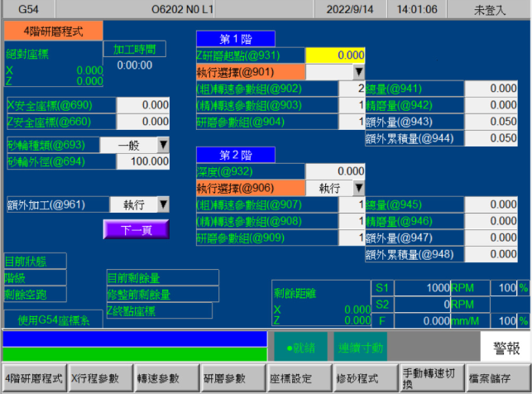
Task: Open the 砂輪種類(@693) dropdown
Action: click(163, 145)
